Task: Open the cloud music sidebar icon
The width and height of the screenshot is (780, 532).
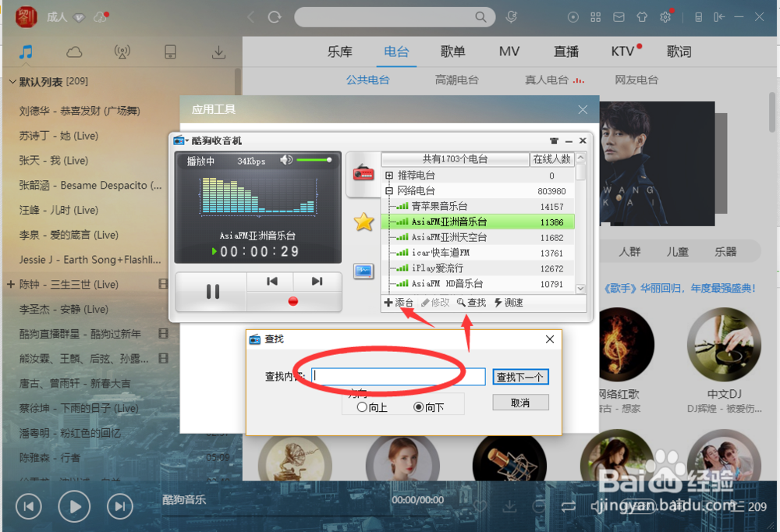Action: coord(74,51)
